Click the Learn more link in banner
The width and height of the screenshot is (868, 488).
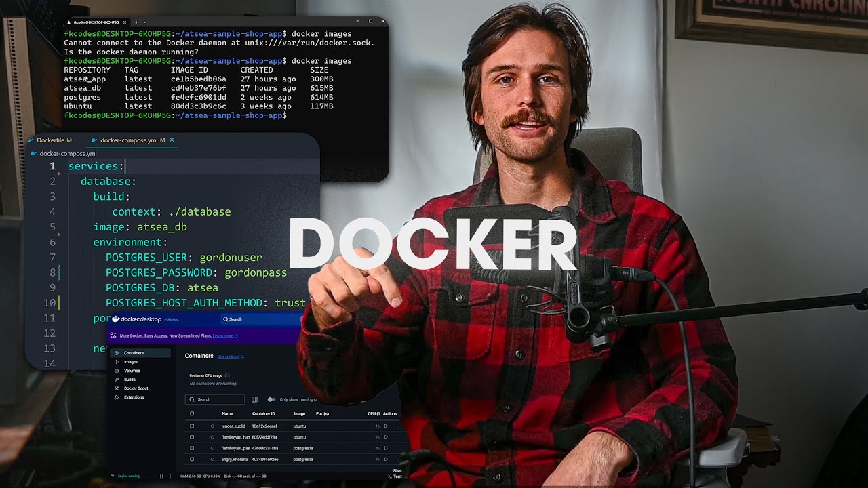click(x=224, y=335)
